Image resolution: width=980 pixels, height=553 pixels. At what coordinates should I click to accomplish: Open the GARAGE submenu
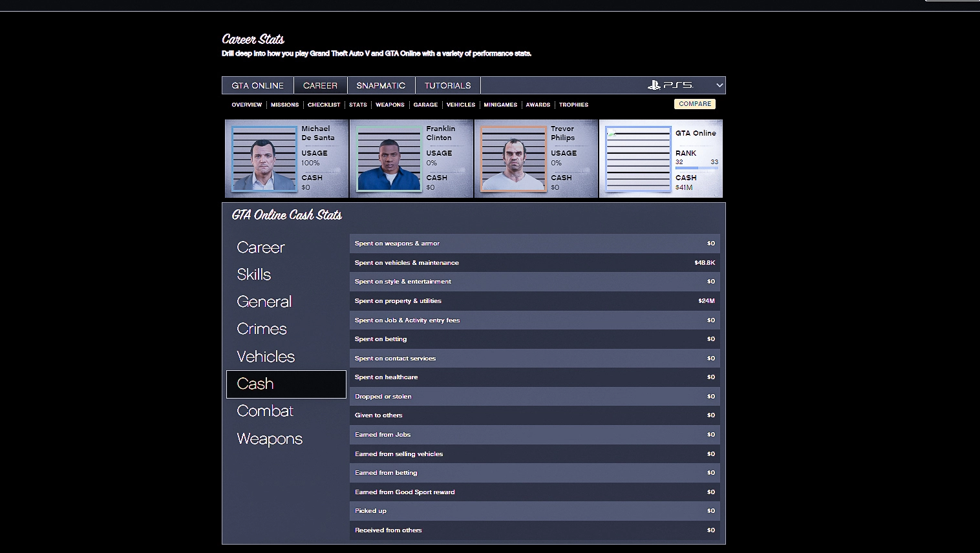(425, 105)
